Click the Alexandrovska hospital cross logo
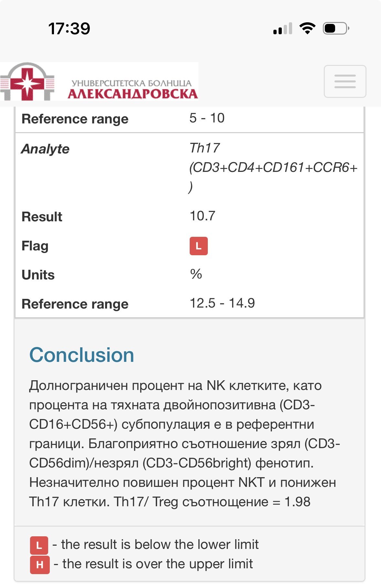The width and height of the screenshot is (381, 588). tap(27, 82)
